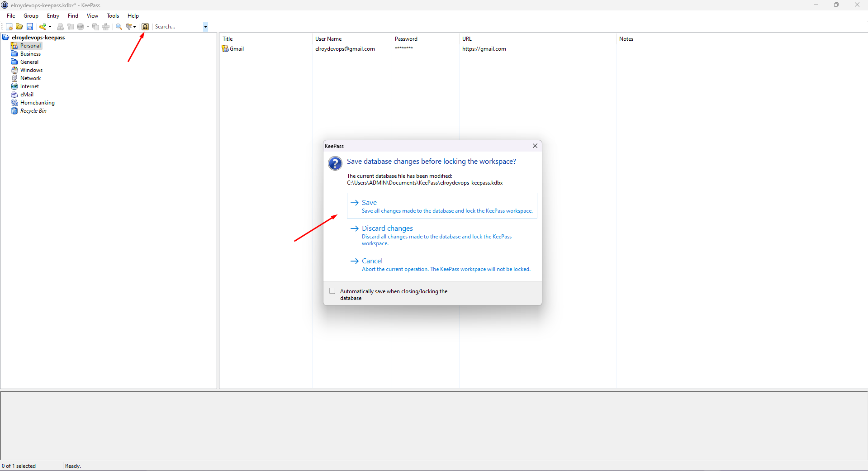Click the Find magnifier toolbar icon
The width and height of the screenshot is (868, 471).
pos(119,27)
